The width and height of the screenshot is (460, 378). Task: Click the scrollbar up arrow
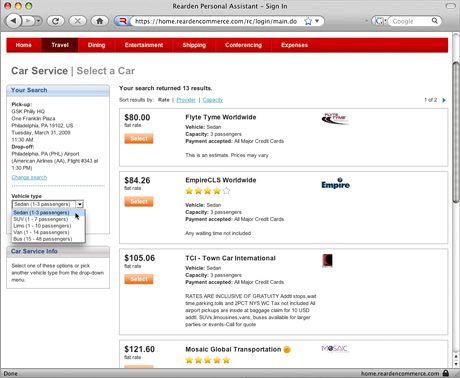pos(456,356)
